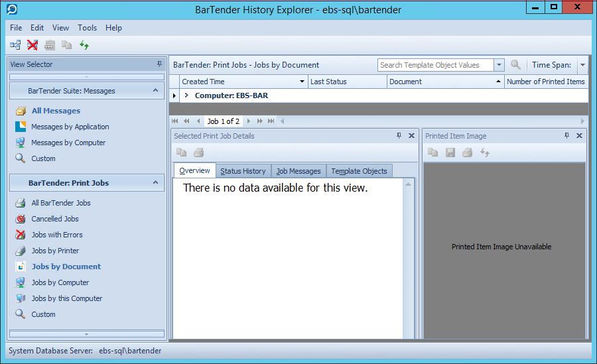Click the Last Status column header
Image resolution: width=597 pixels, height=364 pixels.
(347, 82)
